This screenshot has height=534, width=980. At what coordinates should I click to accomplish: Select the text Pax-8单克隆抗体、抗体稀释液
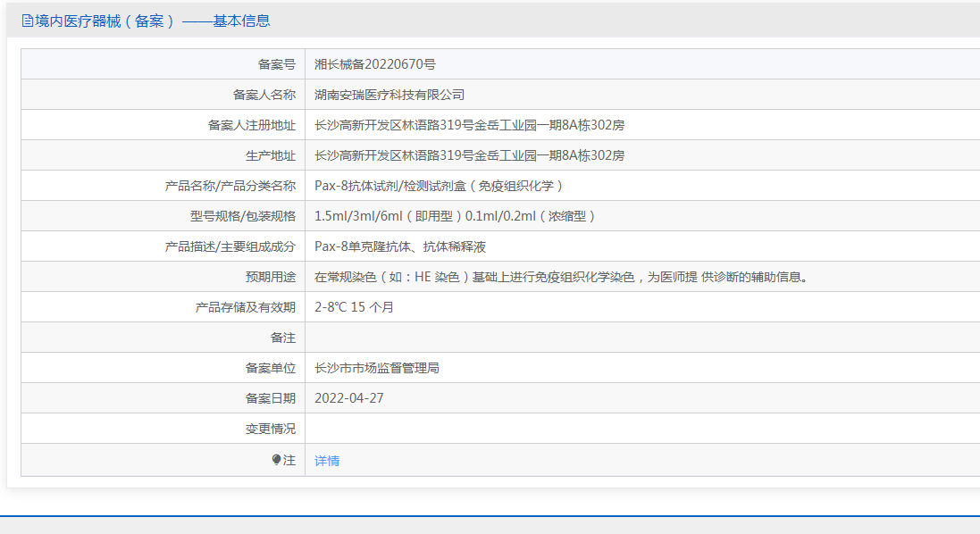coord(400,246)
